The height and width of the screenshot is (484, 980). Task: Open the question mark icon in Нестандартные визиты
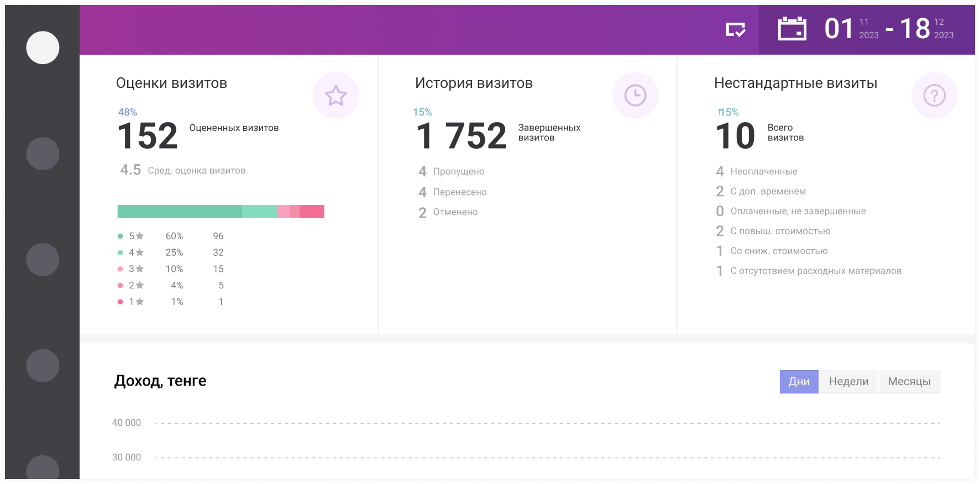point(934,96)
